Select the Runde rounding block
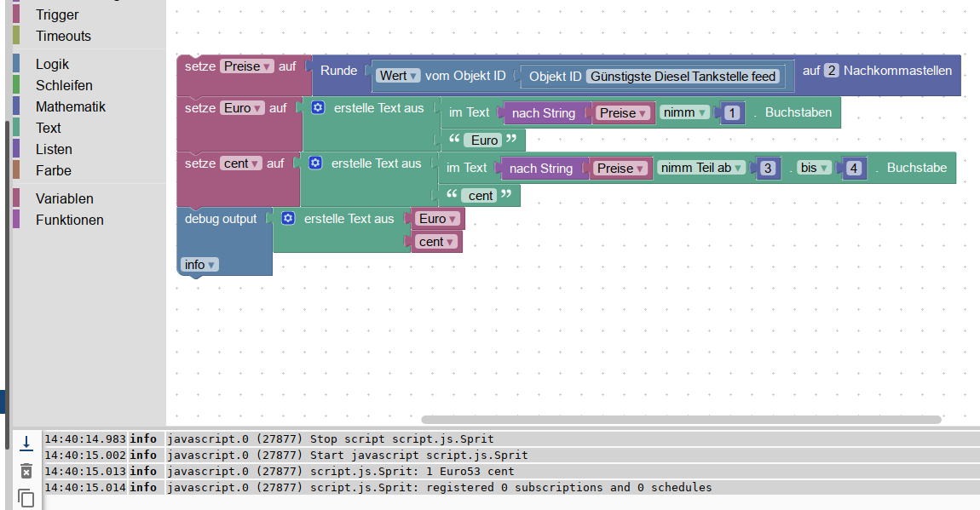This screenshot has height=510, width=980. [x=339, y=71]
